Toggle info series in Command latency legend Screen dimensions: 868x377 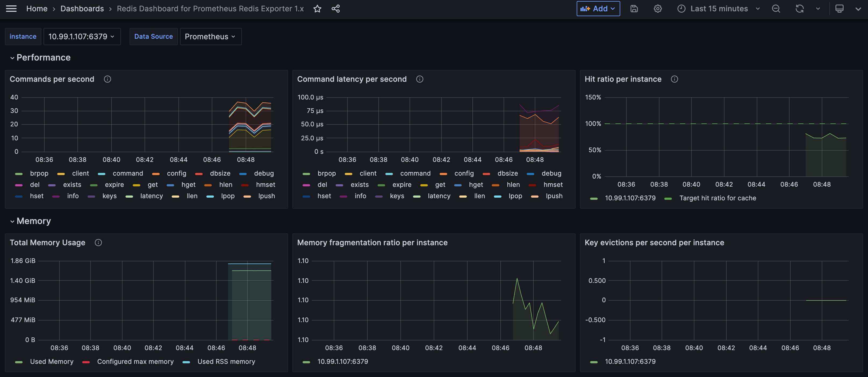click(360, 196)
